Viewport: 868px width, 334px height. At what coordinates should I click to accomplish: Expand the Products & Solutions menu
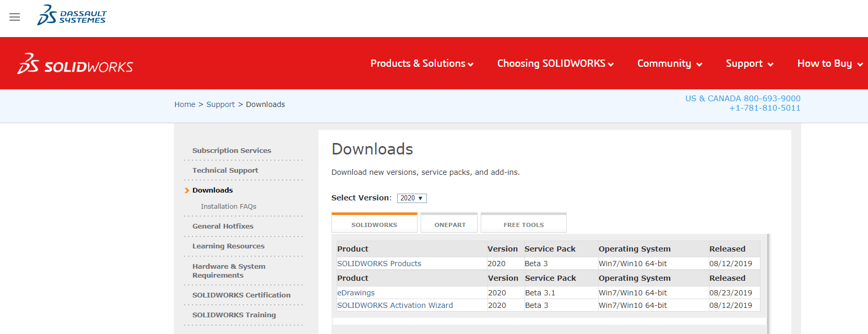(x=422, y=64)
